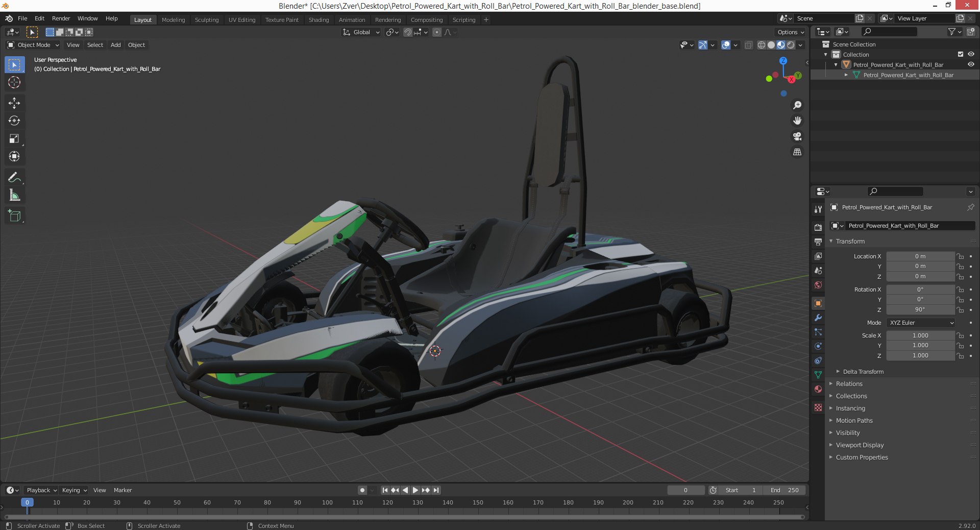
Task: Open the Add menu in viewport header
Action: pyautogui.click(x=116, y=45)
